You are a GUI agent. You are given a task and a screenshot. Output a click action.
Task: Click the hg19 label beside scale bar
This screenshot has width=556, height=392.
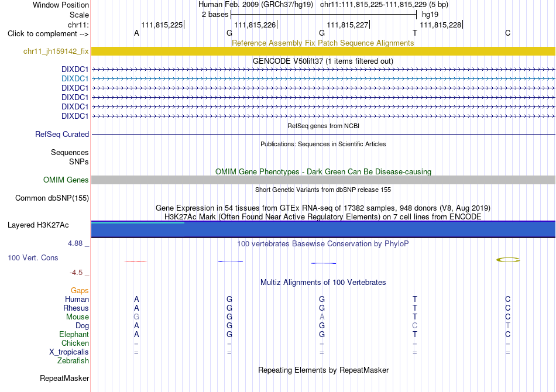[x=430, y=15]
